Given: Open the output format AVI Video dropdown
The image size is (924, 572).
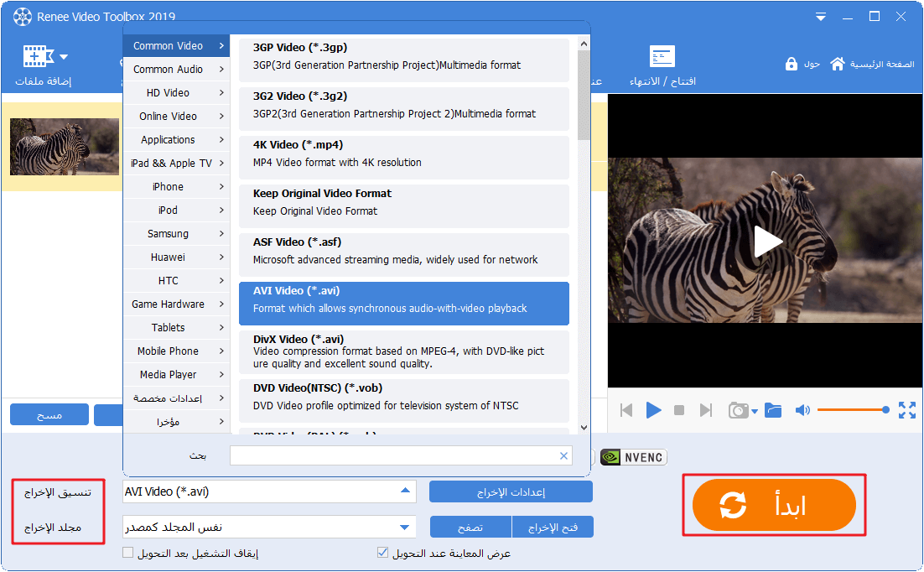Looking at the screenshot, I should [x=405, y=491].
